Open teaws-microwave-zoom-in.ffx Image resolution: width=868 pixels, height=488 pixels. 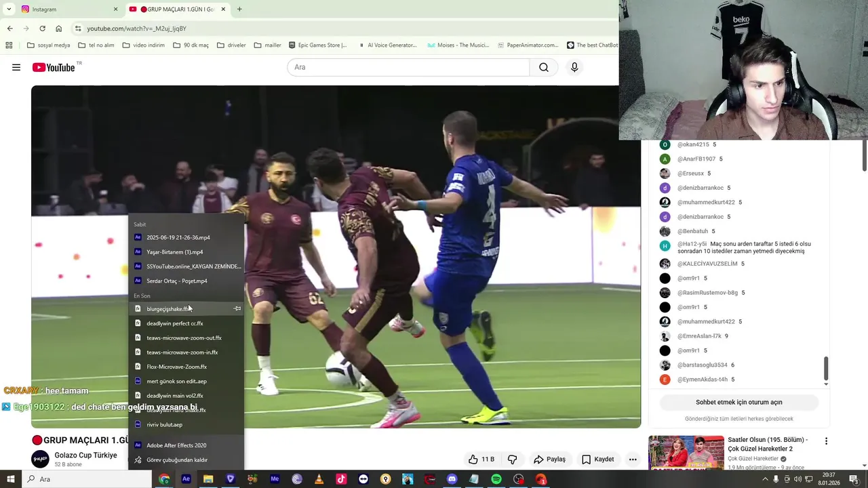[x=186, y=352]
